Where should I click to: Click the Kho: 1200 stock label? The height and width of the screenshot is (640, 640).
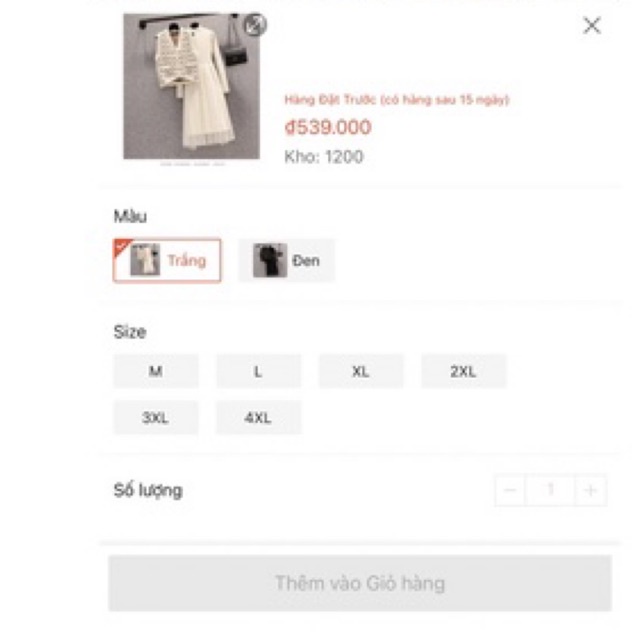click(x=324, y=157)
